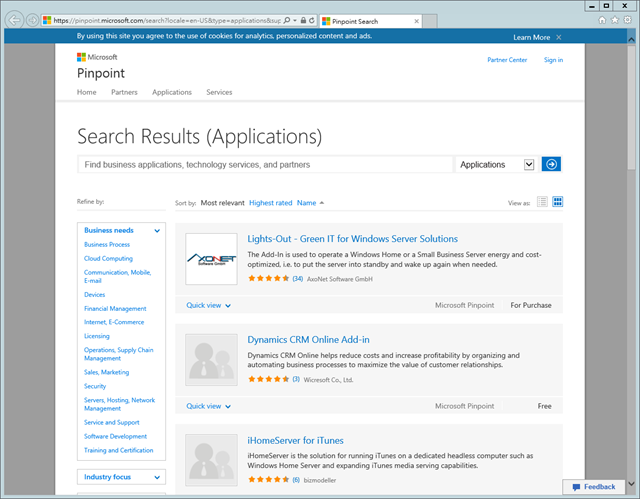Click the iHomeServer placeholder thumbnail

[x=211, y=460]
